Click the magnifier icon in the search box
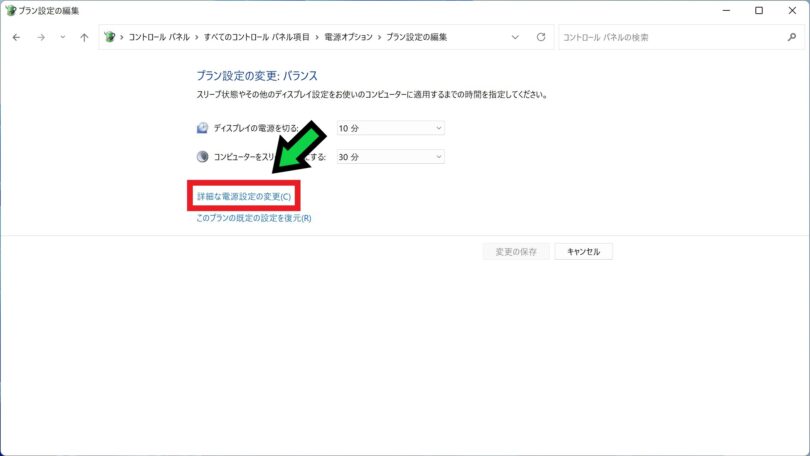 (x=792, y=37)
